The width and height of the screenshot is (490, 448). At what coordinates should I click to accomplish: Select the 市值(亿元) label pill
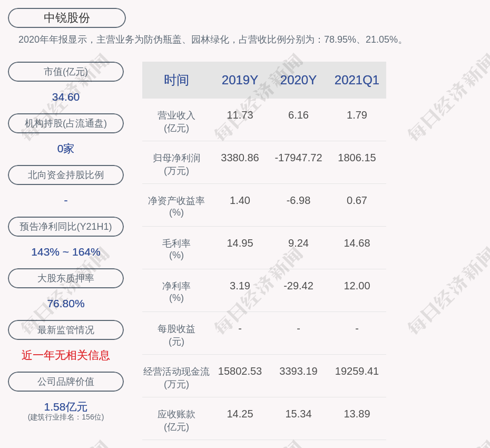[x=66, y=72]
